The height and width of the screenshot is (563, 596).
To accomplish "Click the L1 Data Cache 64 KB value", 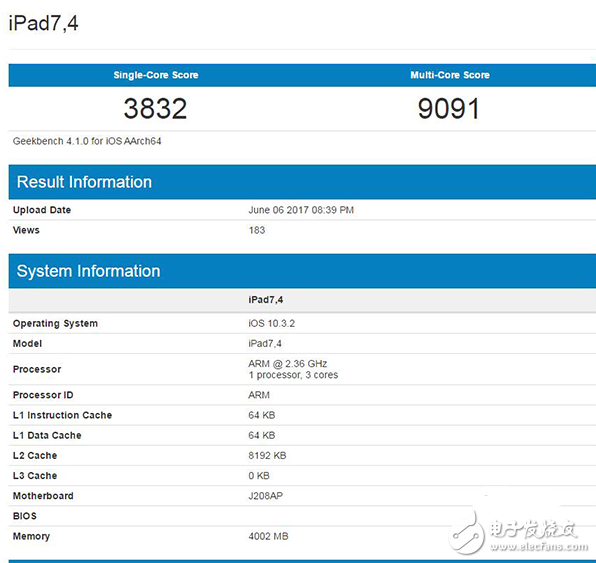I will pyautogui.click(x=262, y=435).
